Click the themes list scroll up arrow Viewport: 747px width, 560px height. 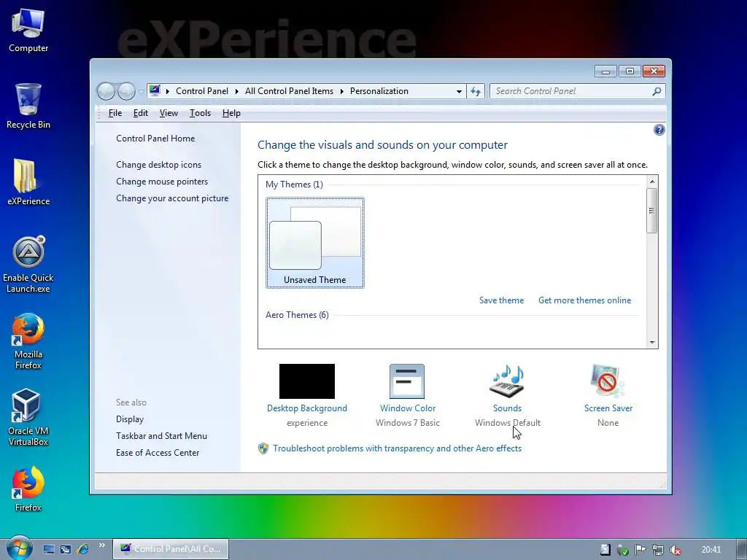pos(651,182)
